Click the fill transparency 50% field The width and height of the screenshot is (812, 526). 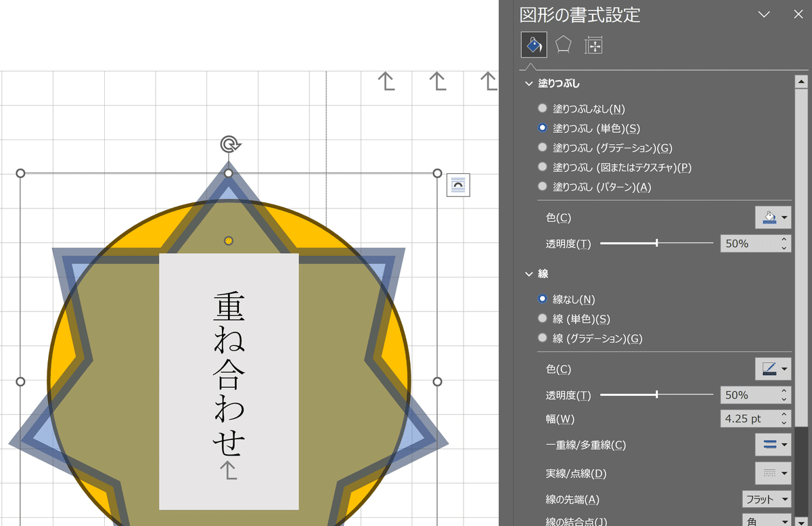tap(749, 244)
